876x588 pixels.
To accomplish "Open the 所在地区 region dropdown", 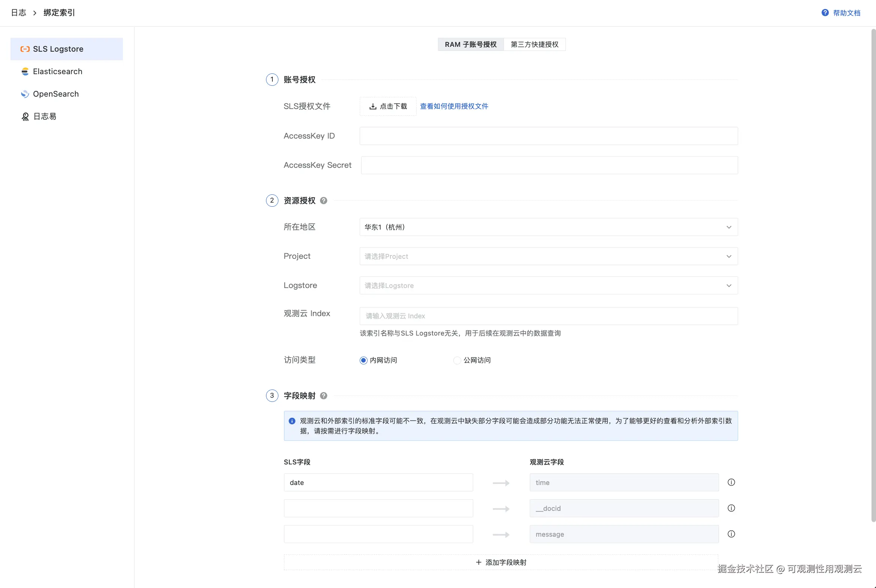I will [548, 227].
